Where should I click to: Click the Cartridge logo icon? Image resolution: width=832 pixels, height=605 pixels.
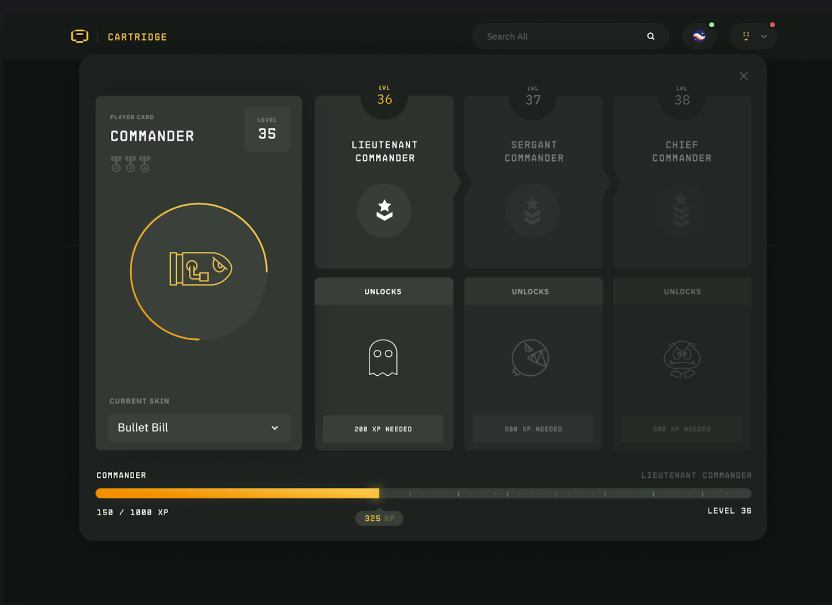point(80,36)
